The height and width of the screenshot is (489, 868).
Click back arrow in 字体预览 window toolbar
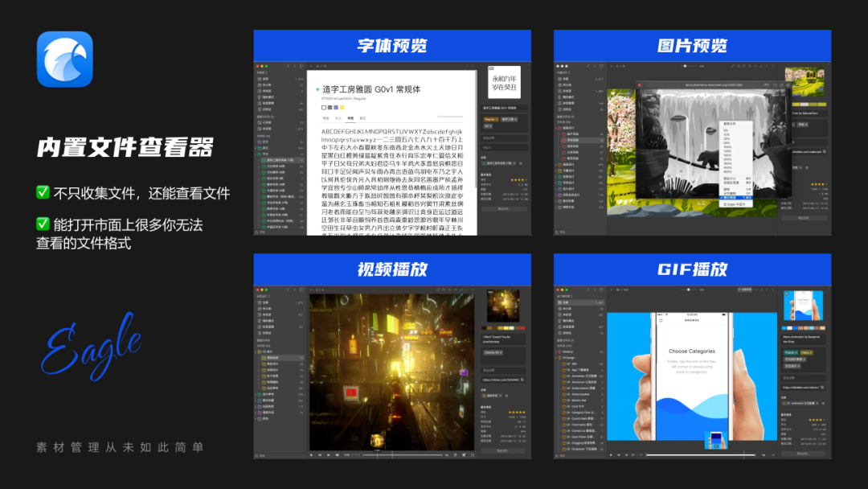pyautogui.click(x=312, y=66)
